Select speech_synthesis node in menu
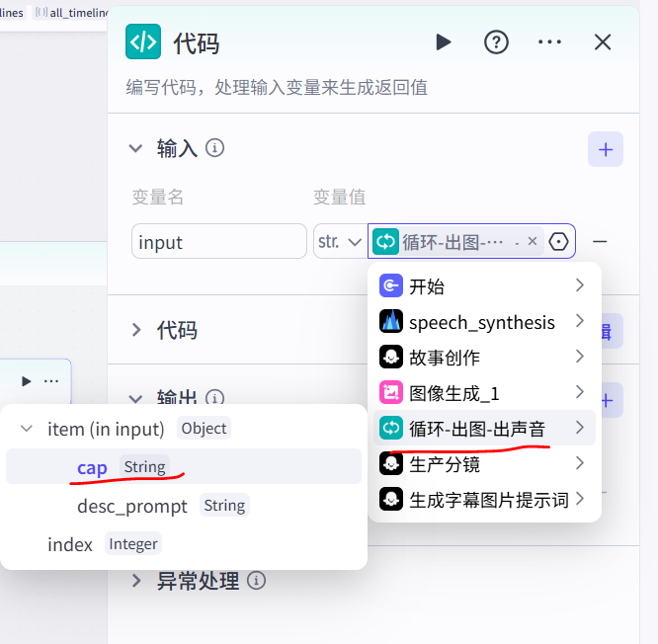 pyautogui.click(x=485, y=321)
